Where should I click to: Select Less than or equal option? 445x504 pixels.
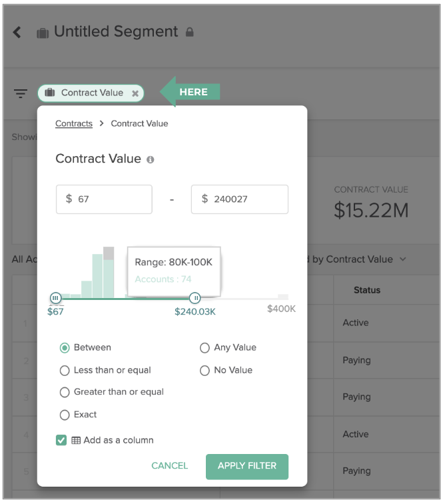point(65,371)
